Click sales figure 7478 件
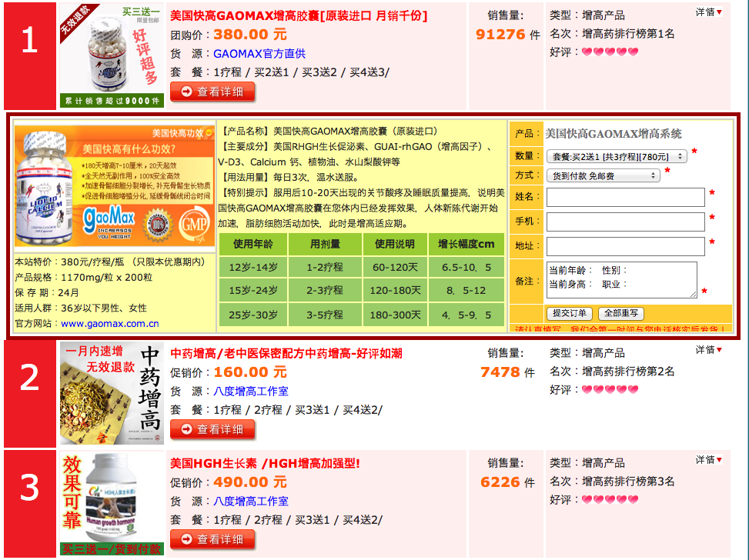This screenshot has width=749, height=560. pyautogui.click(x=508, y=372)
